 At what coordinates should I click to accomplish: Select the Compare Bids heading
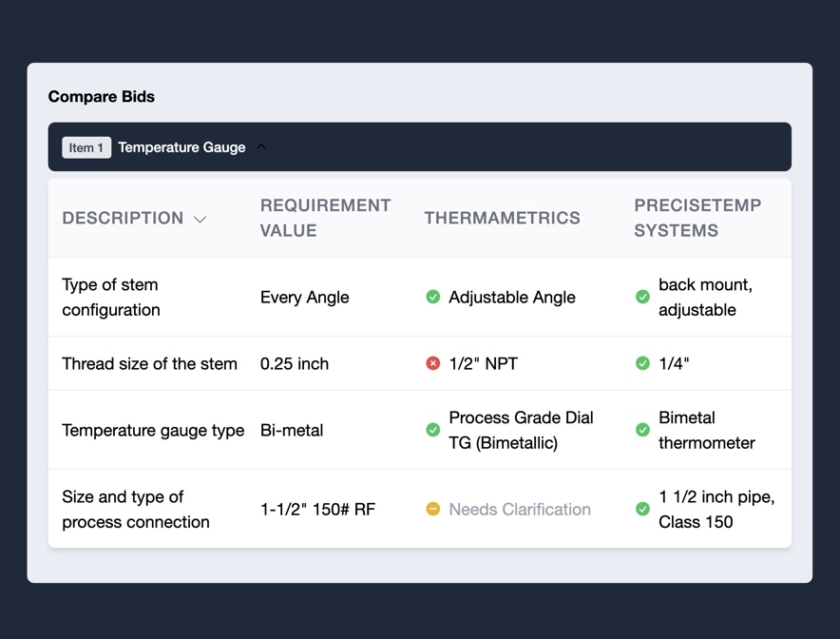tap(102, 96)
